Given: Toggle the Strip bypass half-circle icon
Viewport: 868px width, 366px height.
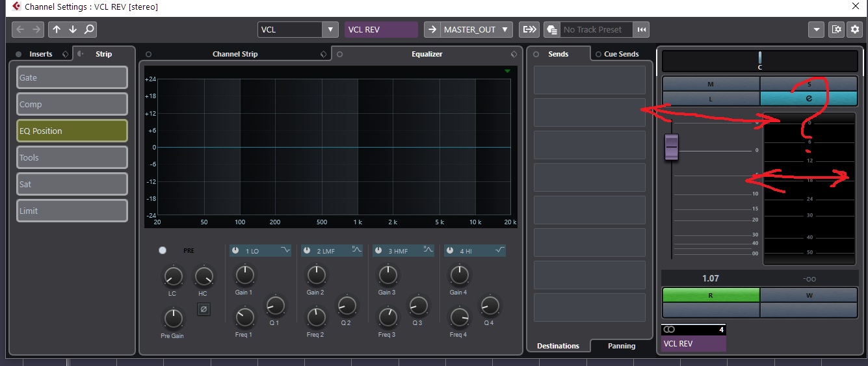Looking at the screenshot, I should pyautogui.click(x=81, y=54).
